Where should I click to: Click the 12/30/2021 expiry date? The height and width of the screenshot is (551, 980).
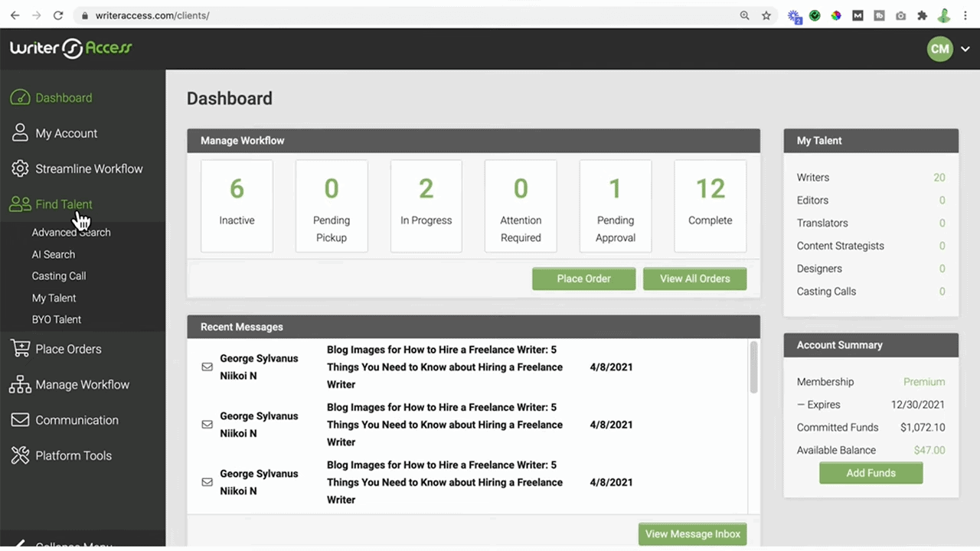918,405
